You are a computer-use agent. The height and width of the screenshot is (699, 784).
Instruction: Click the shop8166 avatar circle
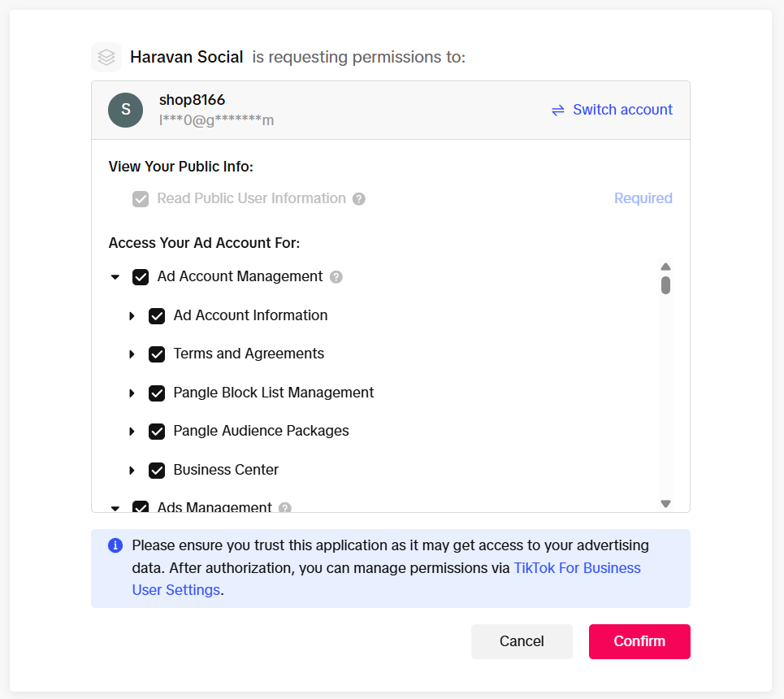click(125, 110)
